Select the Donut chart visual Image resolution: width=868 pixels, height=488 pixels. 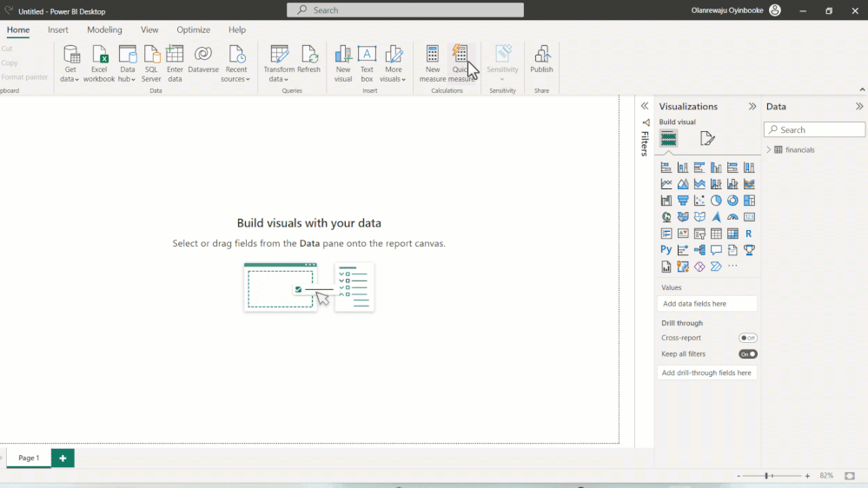(x=732, y=201)
